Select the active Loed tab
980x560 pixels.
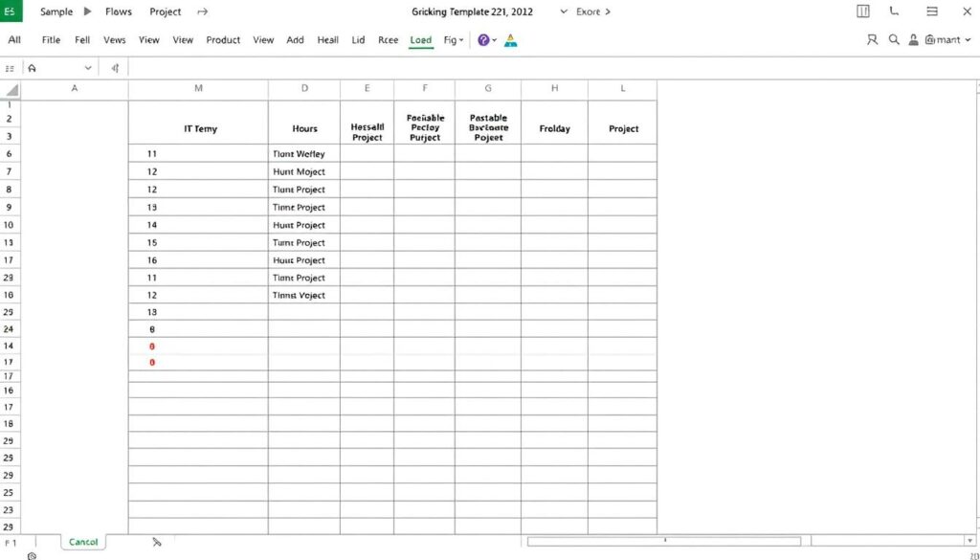pos(421,40)
